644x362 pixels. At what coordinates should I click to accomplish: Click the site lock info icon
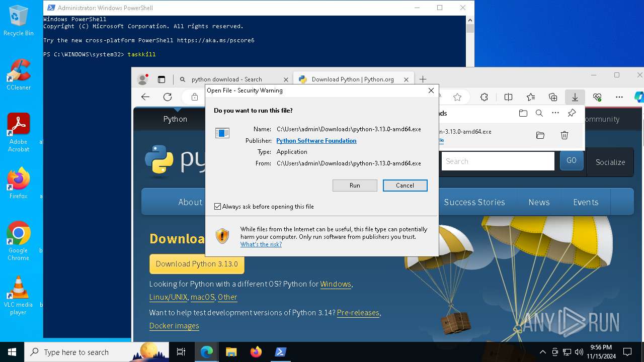[x=195, y=97]
